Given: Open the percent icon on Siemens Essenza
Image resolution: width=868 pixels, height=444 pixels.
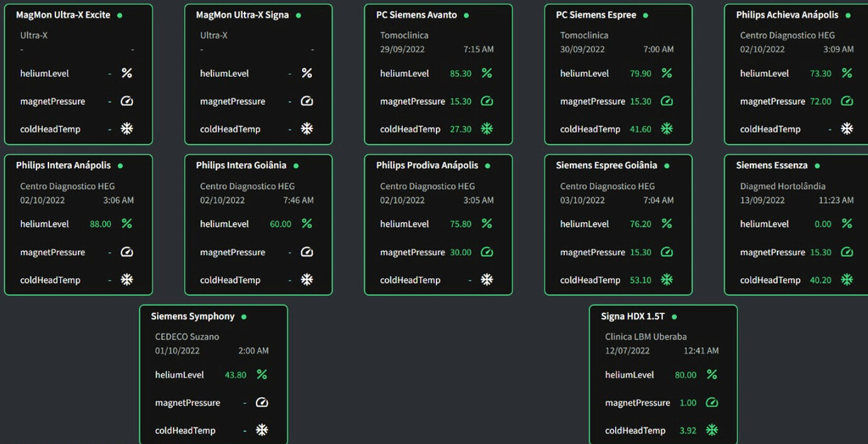Looking at the screenshot, I should tap(847, 224).
